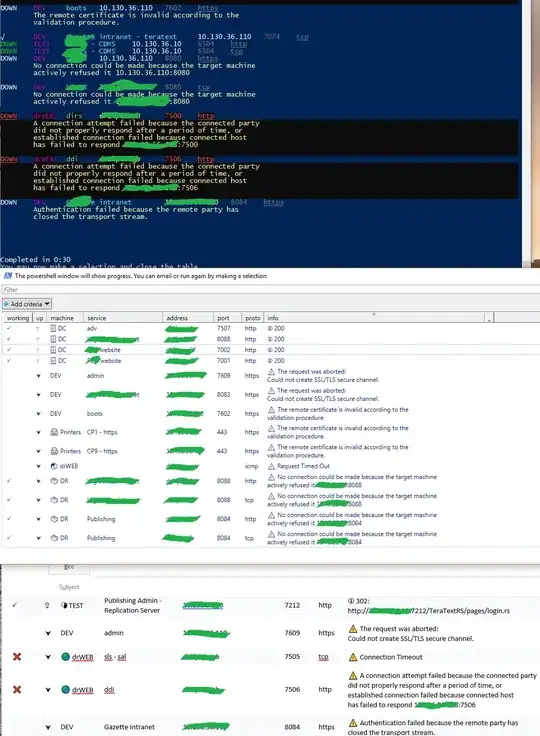Click the warning icon beside Request Timed Out
This screenshot has width=540, height=736.
(x=271, y=466)
